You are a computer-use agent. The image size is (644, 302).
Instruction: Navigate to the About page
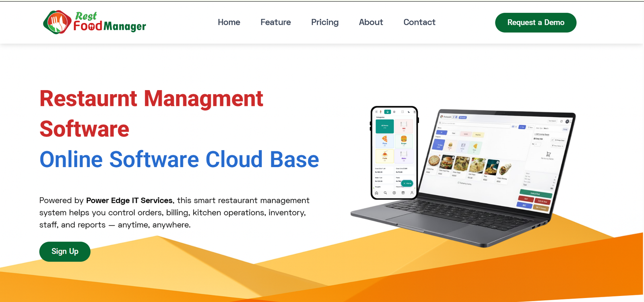click(371, 22)
